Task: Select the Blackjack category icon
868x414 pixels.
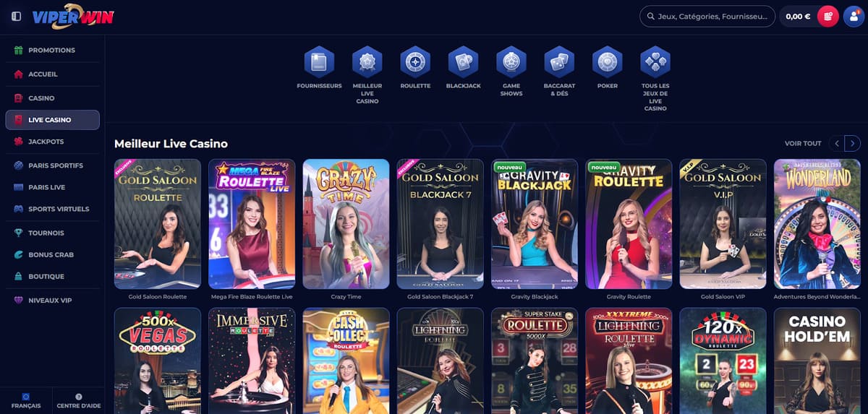Action: [463, 62]
